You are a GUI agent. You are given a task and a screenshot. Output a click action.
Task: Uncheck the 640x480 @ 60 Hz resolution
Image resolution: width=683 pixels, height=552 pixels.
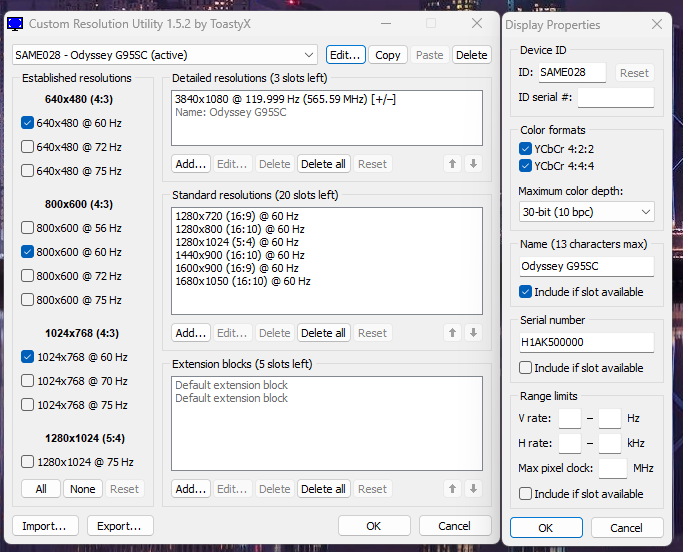(28, 123)
